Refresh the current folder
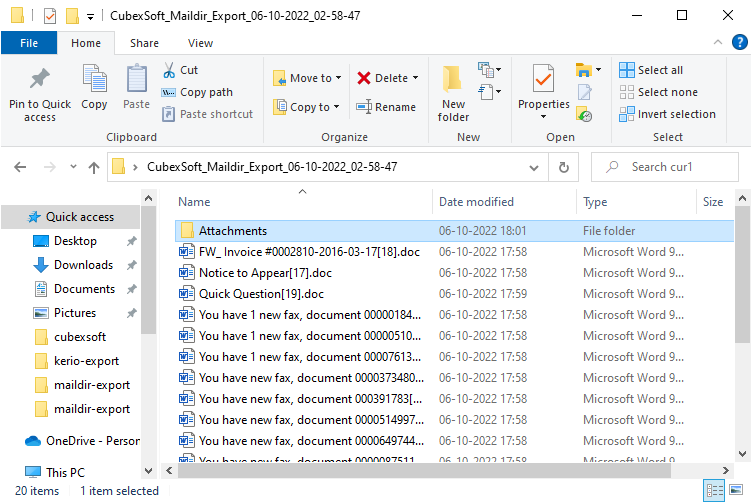 564,167
